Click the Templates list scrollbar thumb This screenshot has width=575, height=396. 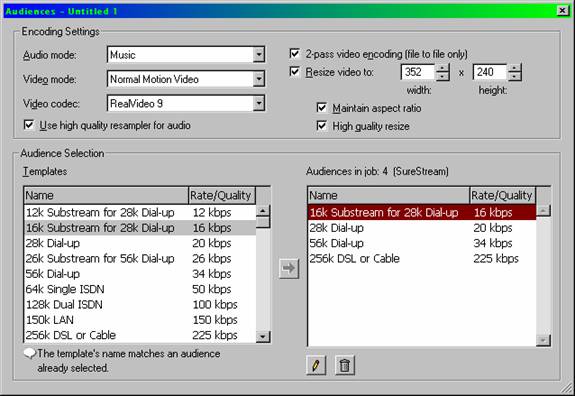click(x=263, y=222)
